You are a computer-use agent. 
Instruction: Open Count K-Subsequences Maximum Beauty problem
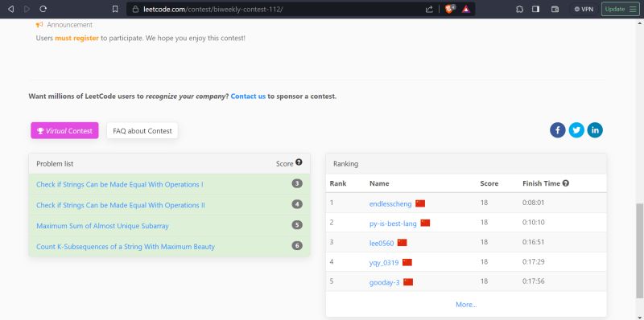tap(126, 247)
